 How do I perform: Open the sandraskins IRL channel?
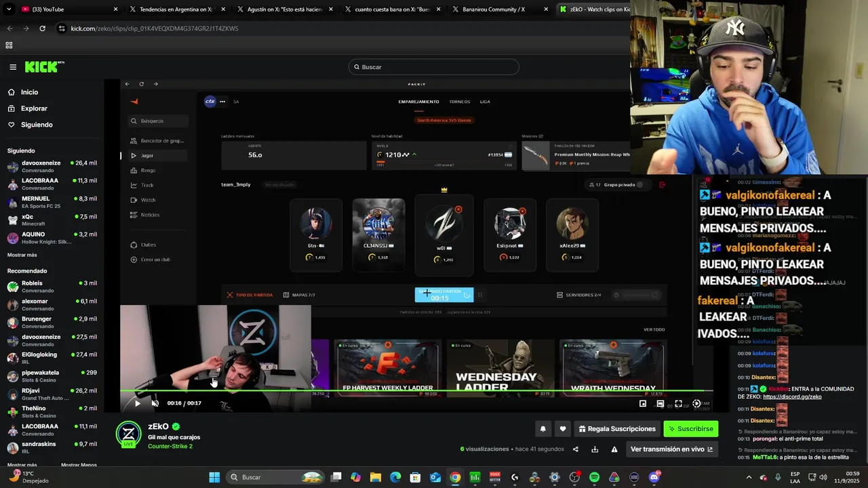tap(53, 447)
